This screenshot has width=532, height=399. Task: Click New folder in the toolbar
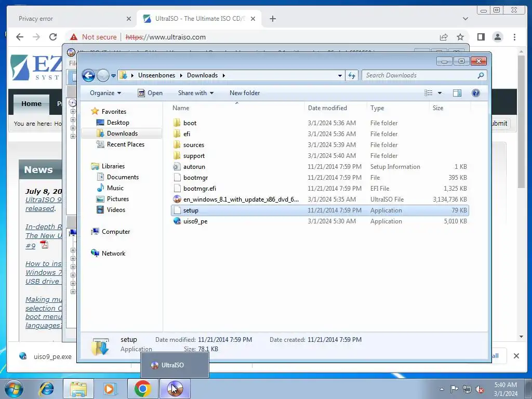[x=245, y=93]
